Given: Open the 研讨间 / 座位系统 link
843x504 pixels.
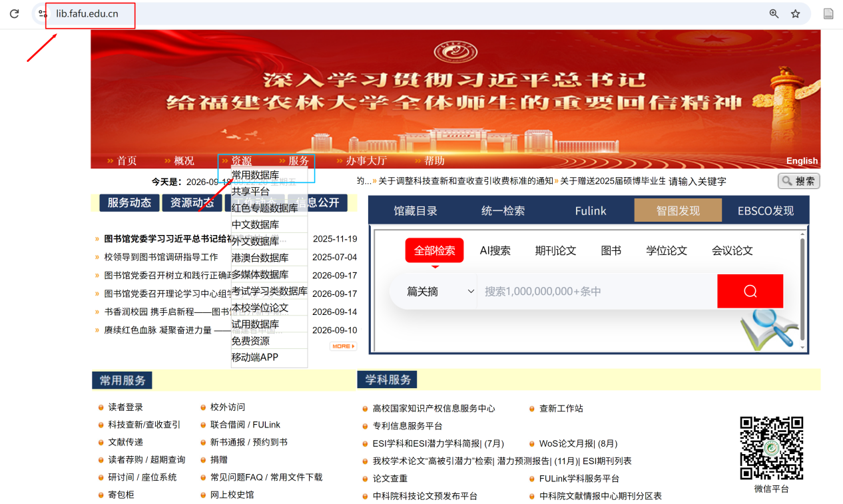Looking at the screenshot, I should click(142, 477).
